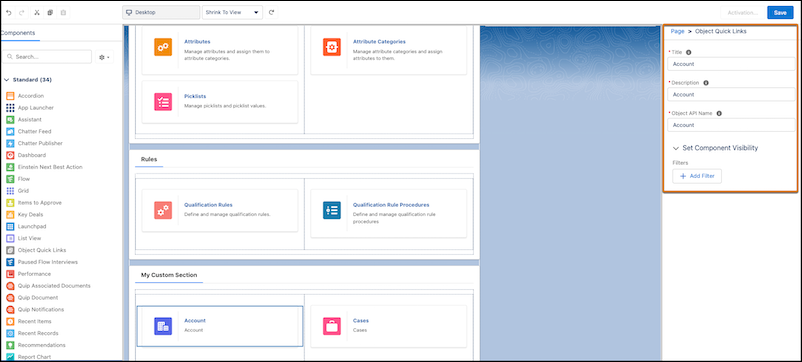Click the Cut scissors icon

click(37, 12)
